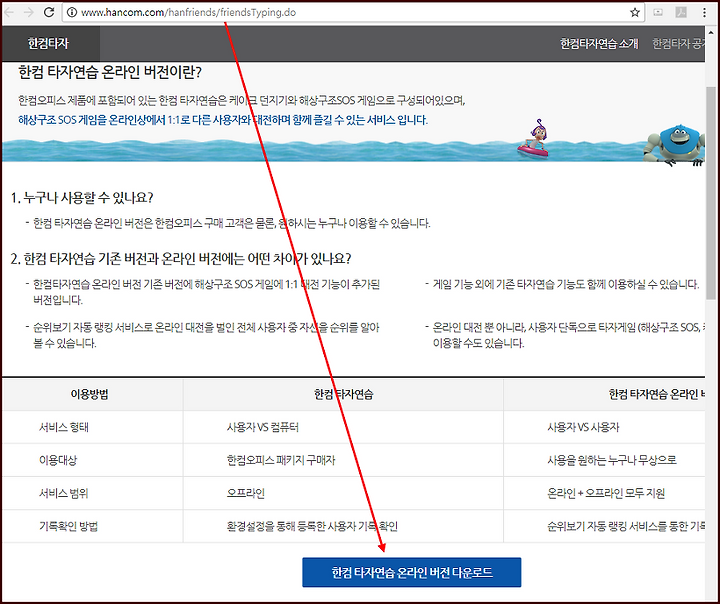This screenshot has width=720, height=604.
Task: Click question 1. 누구나 사용할 수 있나요?
Action: pyautogui.click(x=82, y=198)
